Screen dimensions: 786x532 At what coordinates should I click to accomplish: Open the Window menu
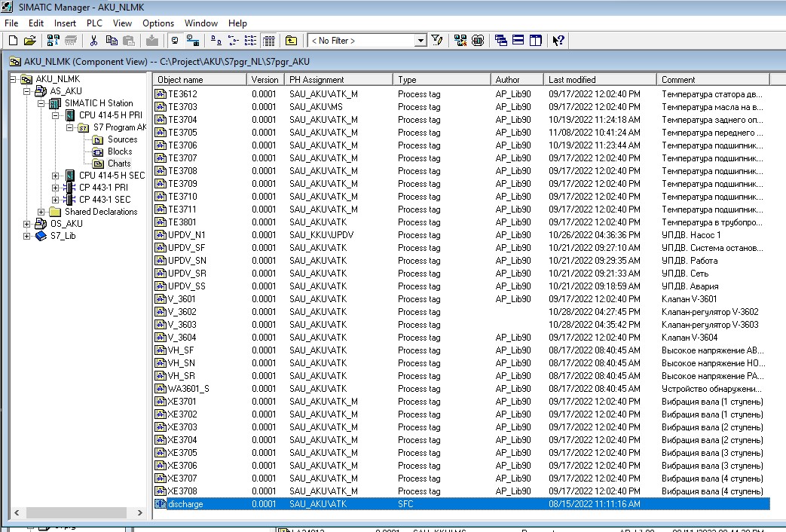click(x=201, y=23)
